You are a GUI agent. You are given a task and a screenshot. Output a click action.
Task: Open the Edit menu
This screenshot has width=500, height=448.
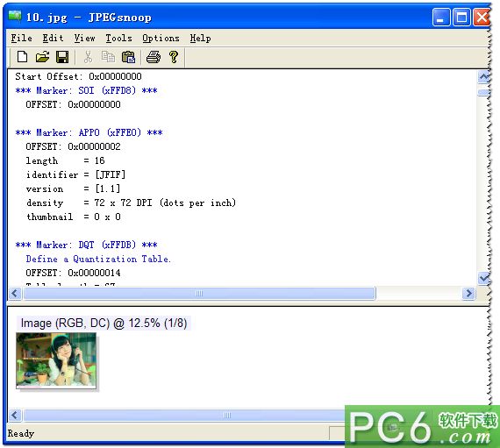(x=53, y=39)
